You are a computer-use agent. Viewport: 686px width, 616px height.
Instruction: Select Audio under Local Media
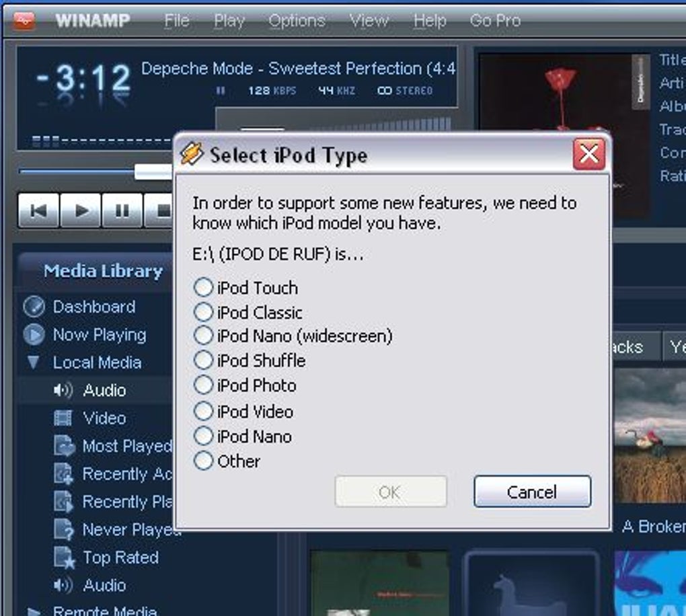tap(104, 390)
